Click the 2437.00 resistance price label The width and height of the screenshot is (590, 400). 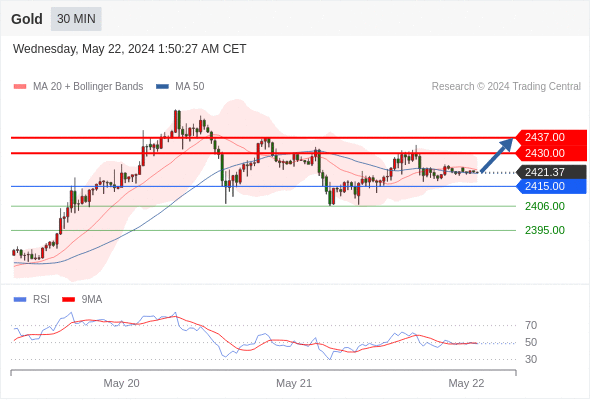551,137
